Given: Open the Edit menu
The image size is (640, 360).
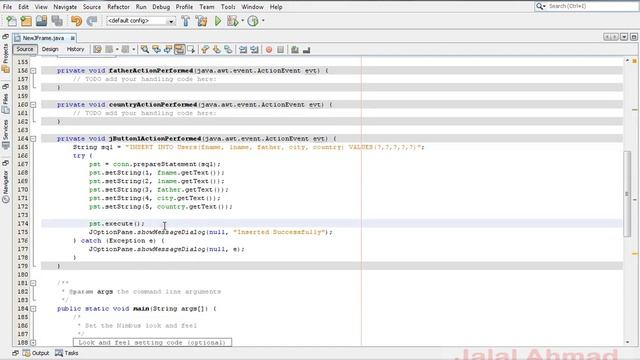Looking at the screenshot, I should point(23,7).
